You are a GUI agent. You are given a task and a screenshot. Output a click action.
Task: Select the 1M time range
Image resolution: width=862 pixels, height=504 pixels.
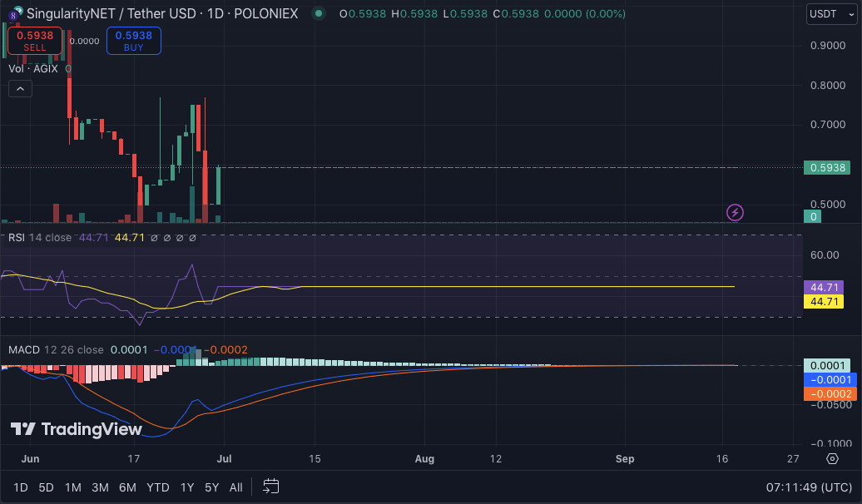(x=73, y=487)
